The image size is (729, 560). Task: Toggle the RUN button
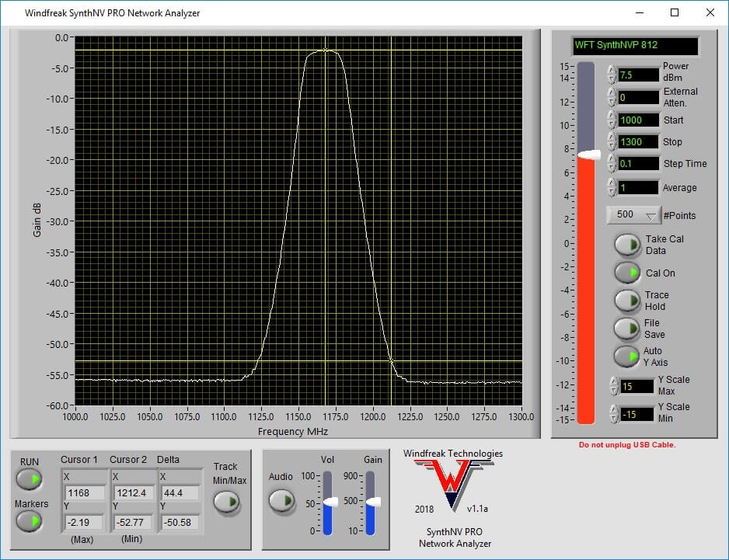click(30, 480)
